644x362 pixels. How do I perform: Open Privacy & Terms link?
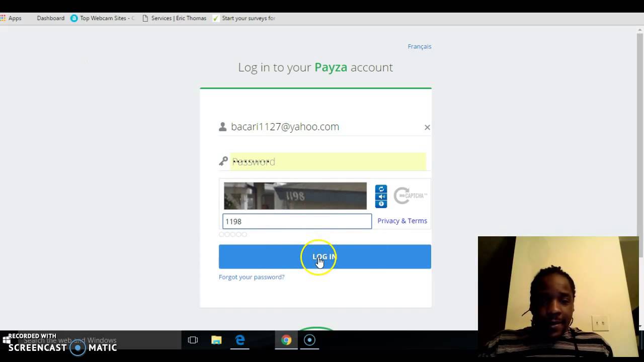click(402, 221)
